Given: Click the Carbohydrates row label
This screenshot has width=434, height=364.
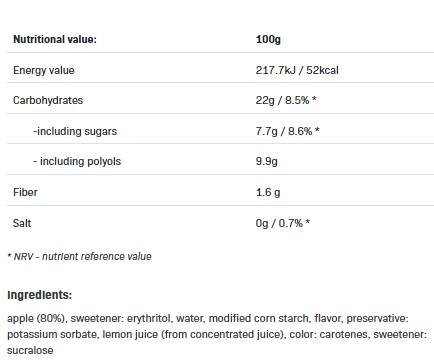Looking at the screenshot, I should click(48, 100).
